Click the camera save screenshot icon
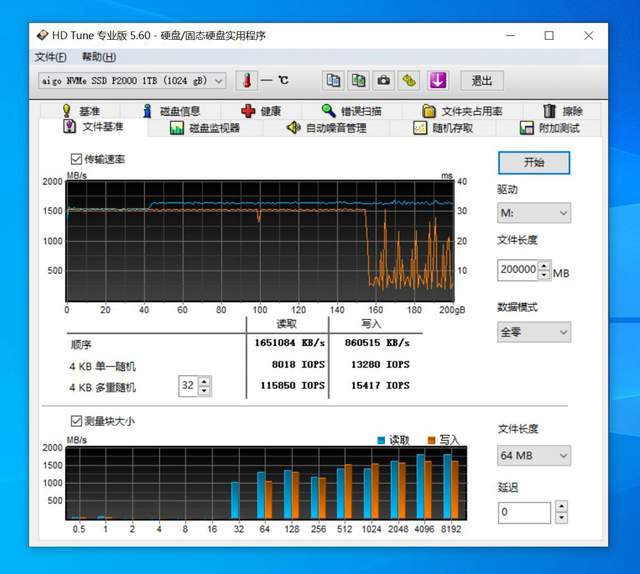The image size is (640, 574). coord(384,80)
